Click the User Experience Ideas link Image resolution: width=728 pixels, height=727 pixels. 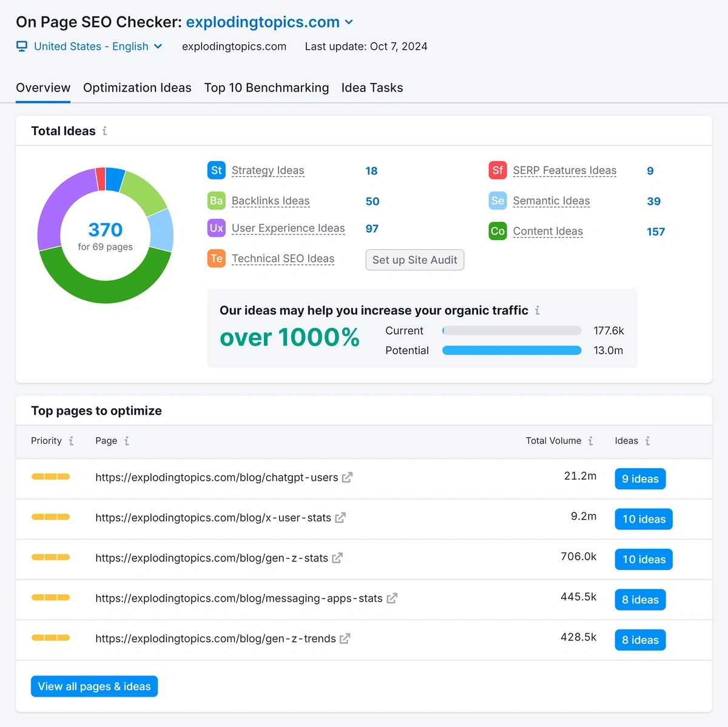tap(288, 228)
